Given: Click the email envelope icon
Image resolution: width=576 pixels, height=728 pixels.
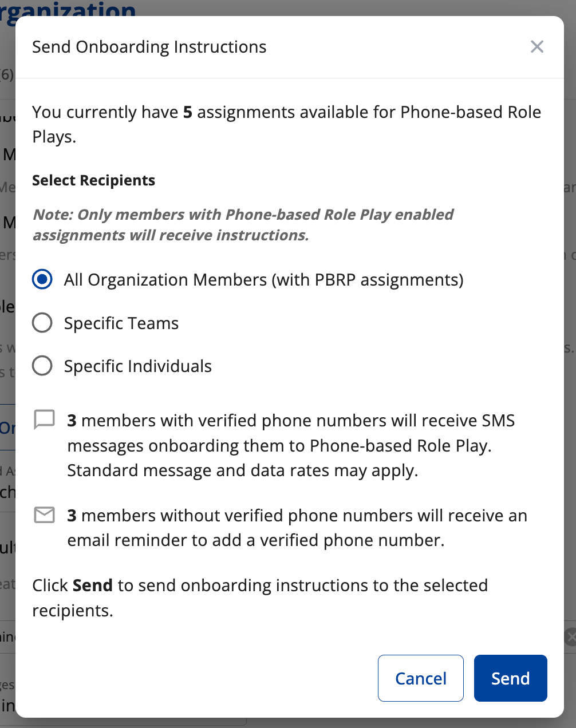Looking at the screenshot, I should pos(44,515).
